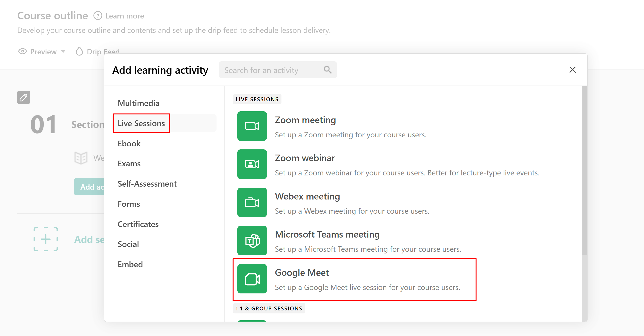
Task: Open the Preview dropdown arrow
Action: (63, 52)
